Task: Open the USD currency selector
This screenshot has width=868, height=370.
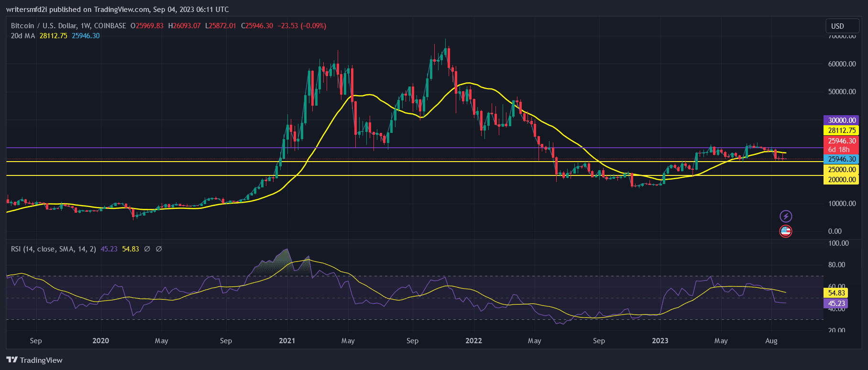Action: (837, 26)
